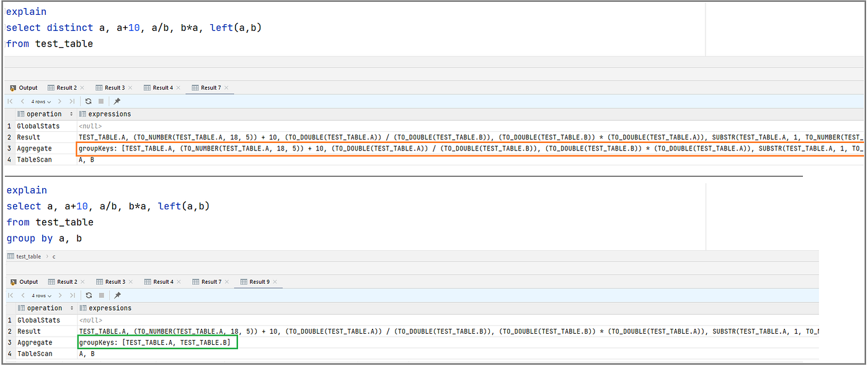The image size is (868, 366).
Task: Click the test_table breadcrumb item
Action: point(24,256)
